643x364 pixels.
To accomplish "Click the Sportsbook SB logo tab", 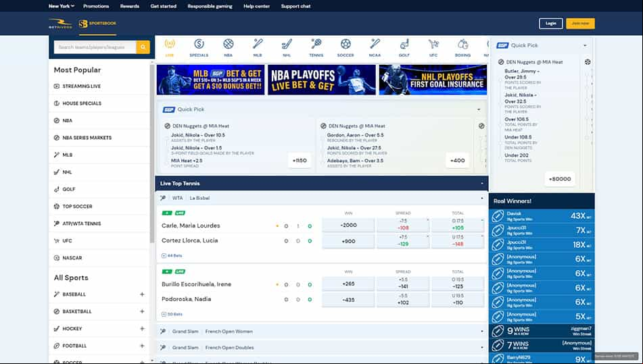I will pyautogui.click(x=97, y=24).
